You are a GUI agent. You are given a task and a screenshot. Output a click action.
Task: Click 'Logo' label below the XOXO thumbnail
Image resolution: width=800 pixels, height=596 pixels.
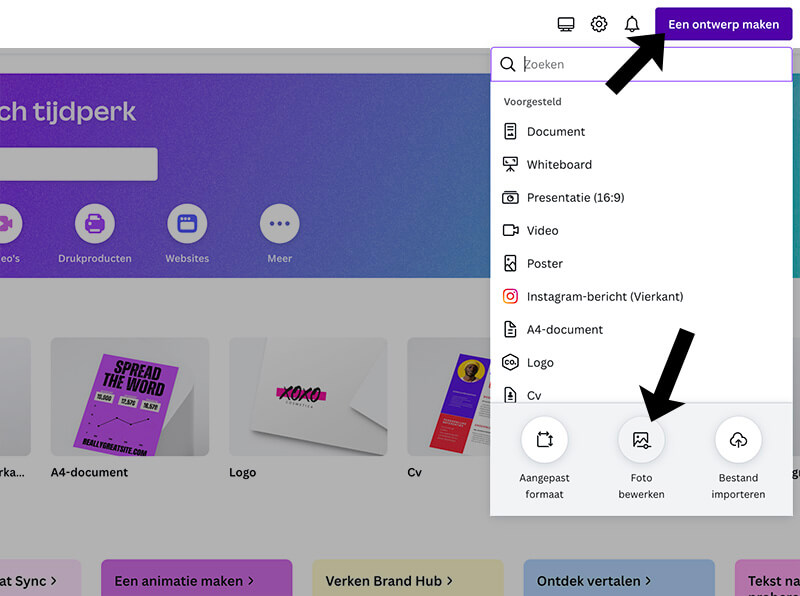click(242, 473)
